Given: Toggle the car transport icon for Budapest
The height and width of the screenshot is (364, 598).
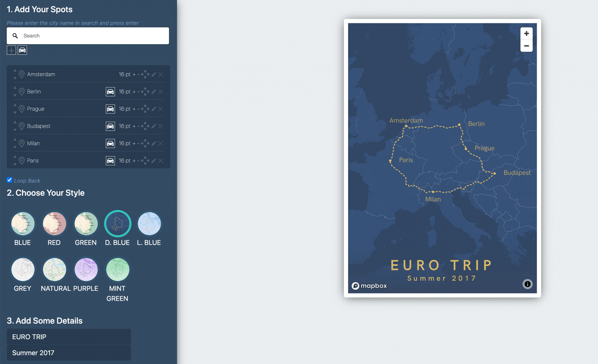Looking at the screenshot, I should 110,126.
